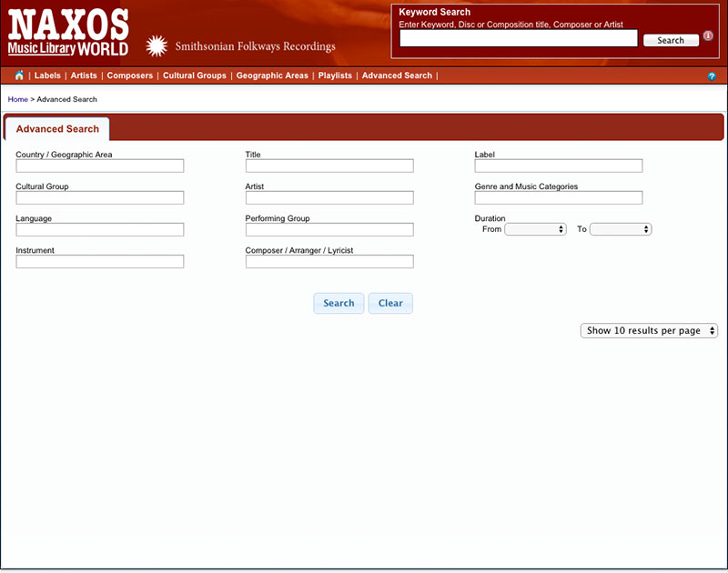Click the Smithsonian Folkways Recordings logo
The height and width of the screenshot is (573, 728).
point(241,46)
